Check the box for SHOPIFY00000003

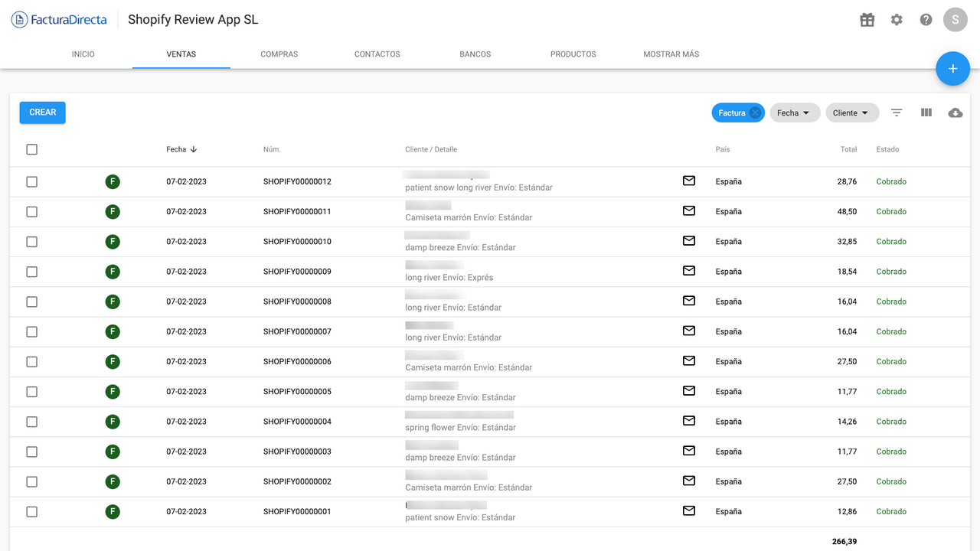[31, 452]
